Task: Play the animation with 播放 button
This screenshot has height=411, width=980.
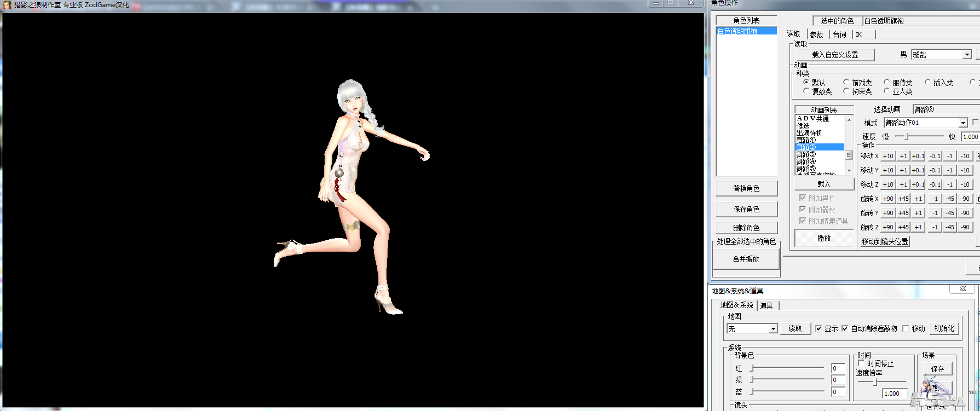Action: 824,238
